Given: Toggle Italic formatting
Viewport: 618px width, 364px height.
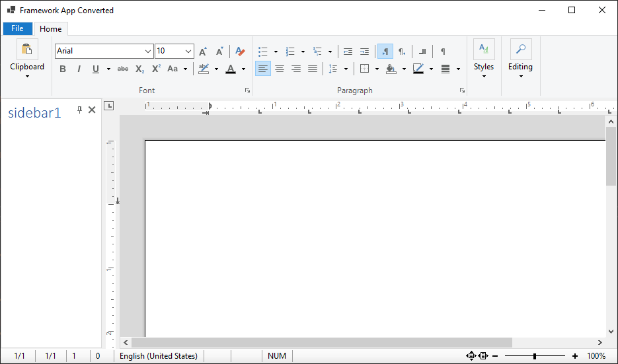Looking at the screenshot, I should 79,69.
